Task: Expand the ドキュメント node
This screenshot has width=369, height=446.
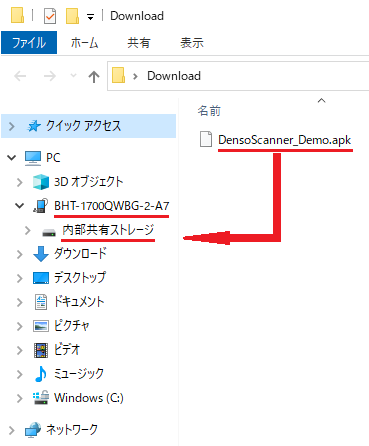Action: coord(20,302)
